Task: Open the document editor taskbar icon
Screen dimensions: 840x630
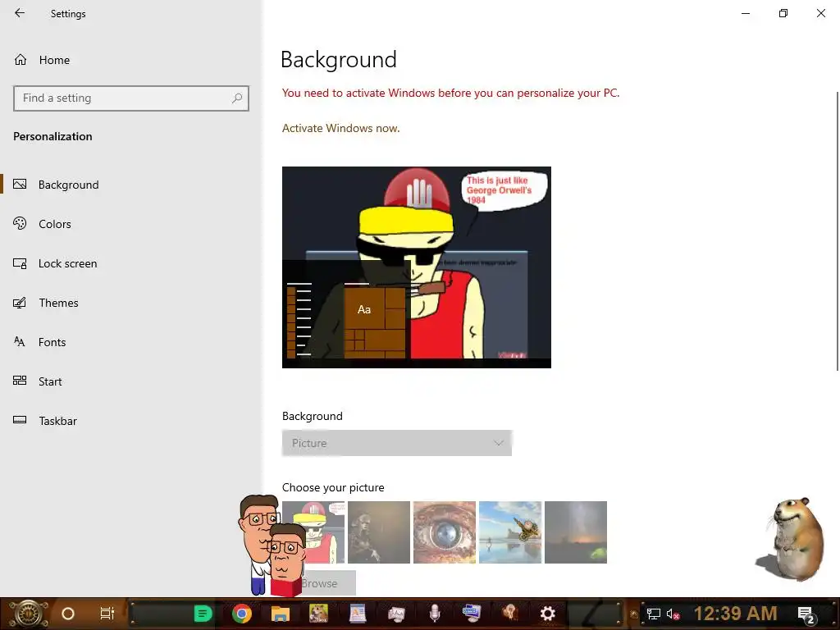Action: click(x=358, y=614)
